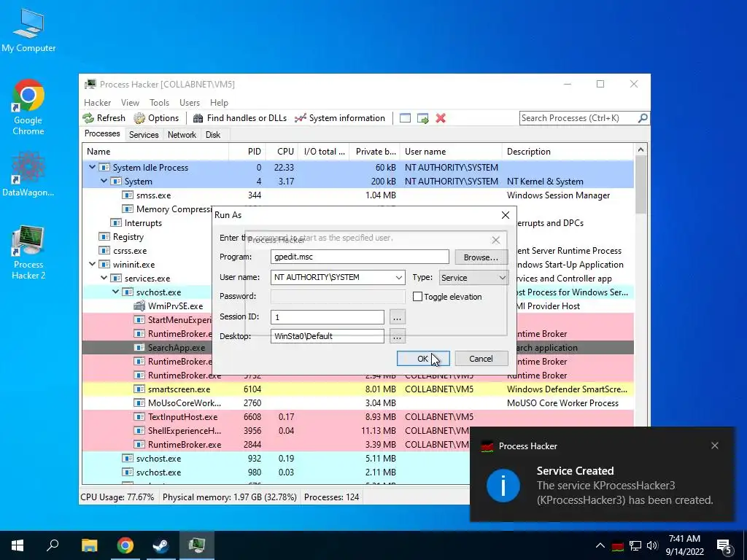Click the Process Hacker tray icon
Viewport: 747px width, 560px height.
pyautogui.click(x=618, y=546)
